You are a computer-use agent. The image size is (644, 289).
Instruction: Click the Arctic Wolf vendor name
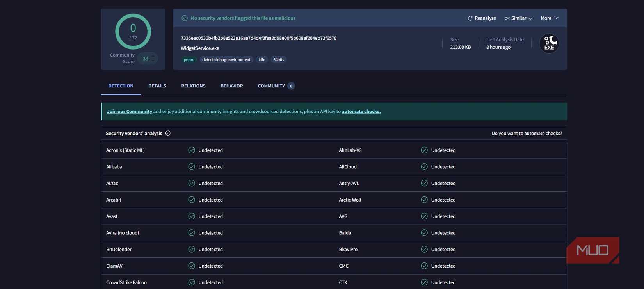pyautogui.click(x=350, y=200)
